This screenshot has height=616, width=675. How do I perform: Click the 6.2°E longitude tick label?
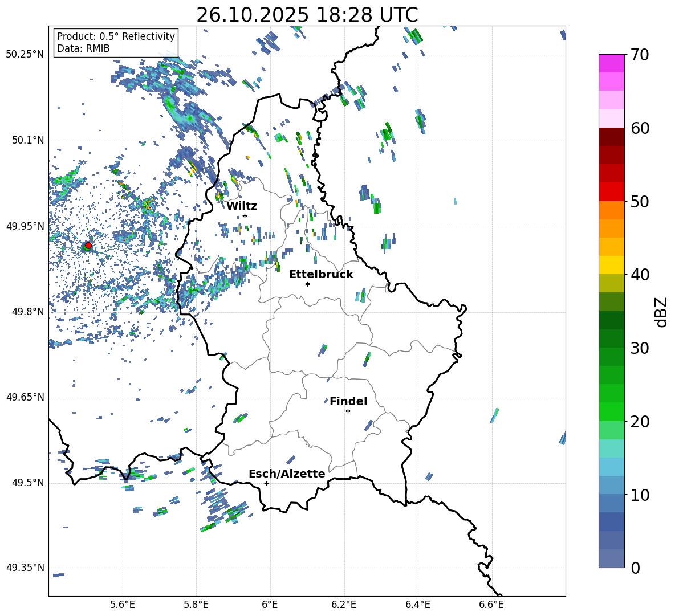(344, 605)
